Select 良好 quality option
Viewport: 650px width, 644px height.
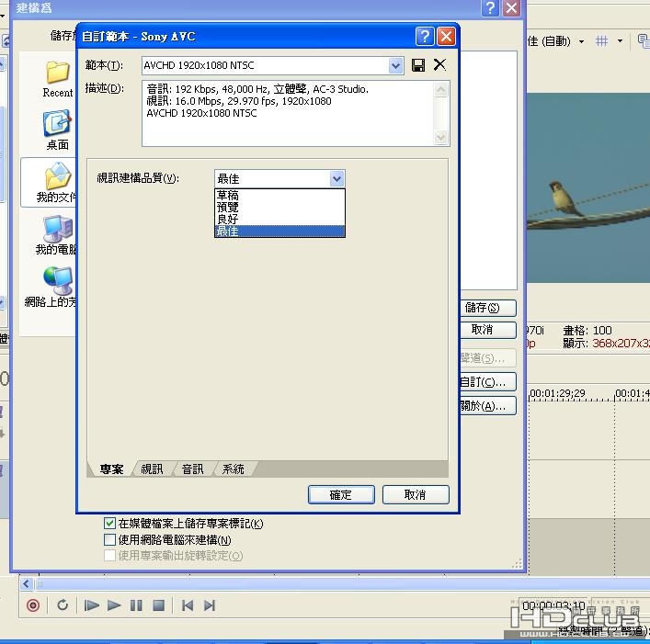click(x=279, y=219)
